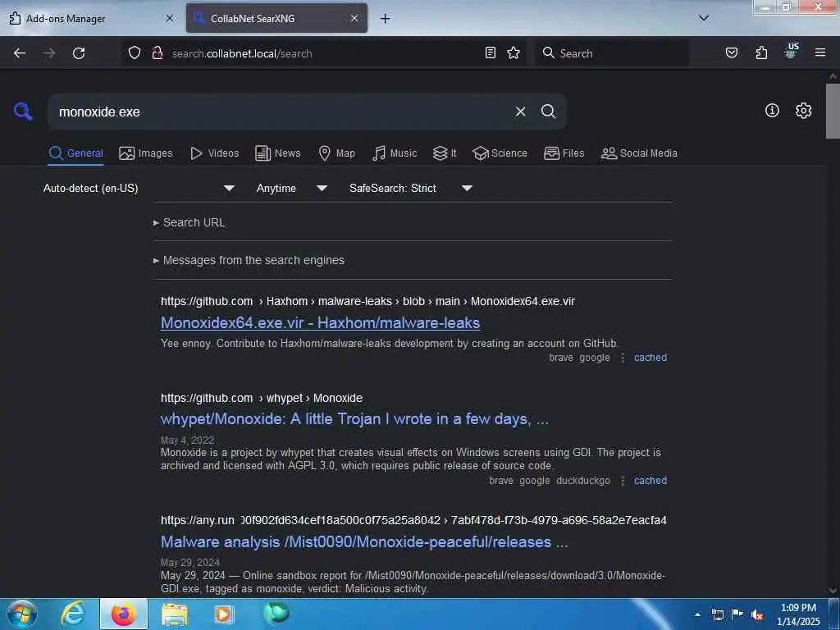Expand Messages from the search engines

[x=249, y=260]
